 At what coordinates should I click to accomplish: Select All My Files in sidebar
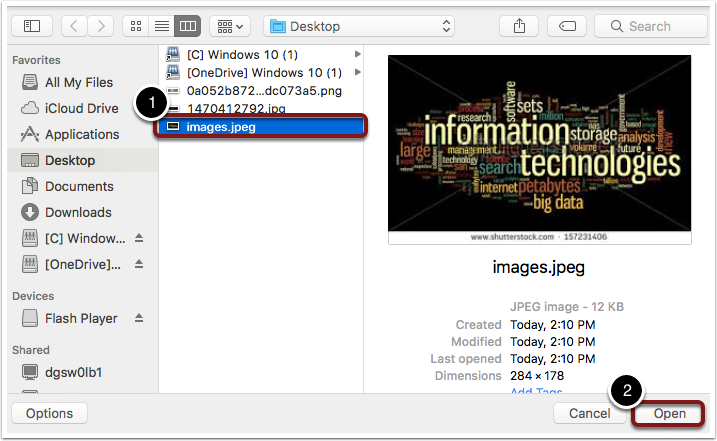[x=83, y=82]
